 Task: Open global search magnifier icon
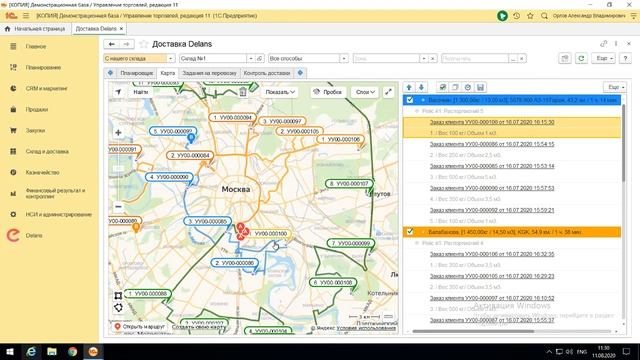coord(544,16)
